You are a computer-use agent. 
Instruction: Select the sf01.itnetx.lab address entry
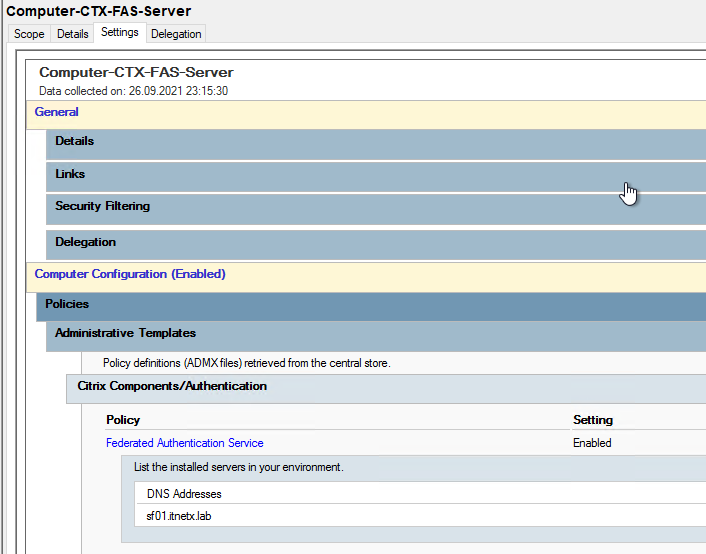pos(179,516)
